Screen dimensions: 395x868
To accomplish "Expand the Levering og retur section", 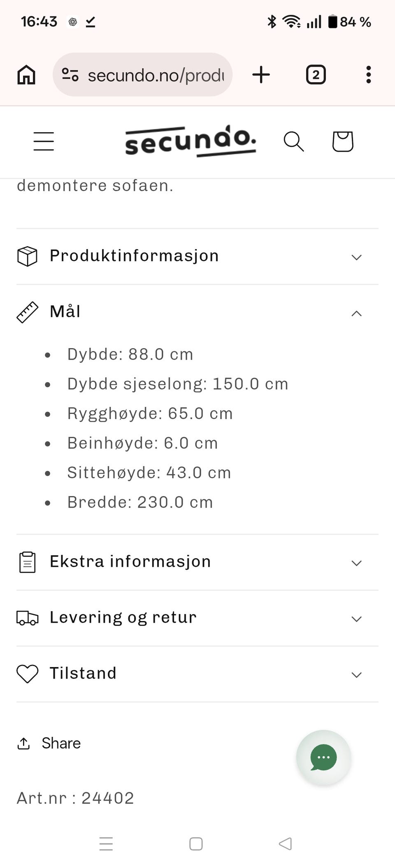I will point(197,618).
